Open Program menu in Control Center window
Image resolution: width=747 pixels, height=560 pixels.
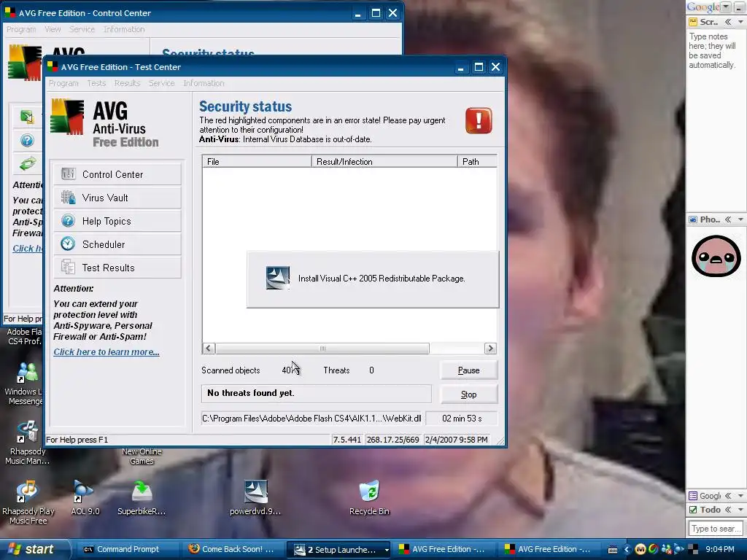pos(21,29)
